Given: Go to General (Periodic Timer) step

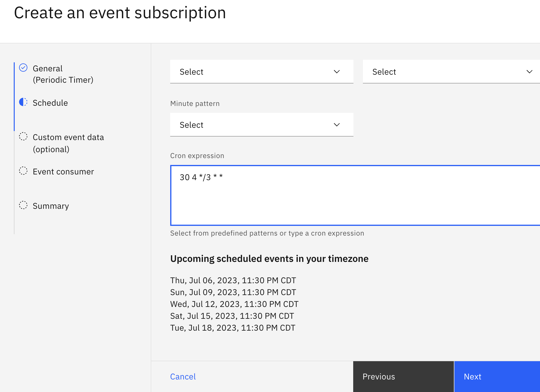Looking at the screenshot, I should point(63,74).
